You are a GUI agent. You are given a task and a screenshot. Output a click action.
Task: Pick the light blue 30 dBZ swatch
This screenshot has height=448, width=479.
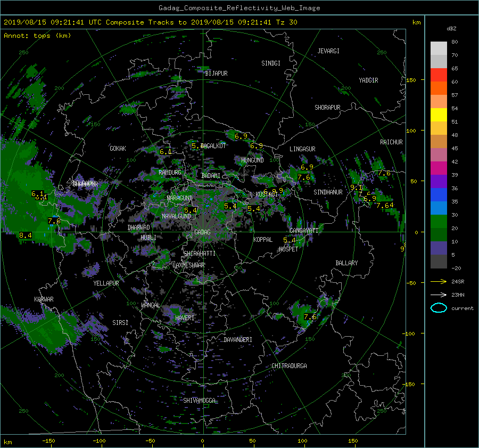click(439, 208)
